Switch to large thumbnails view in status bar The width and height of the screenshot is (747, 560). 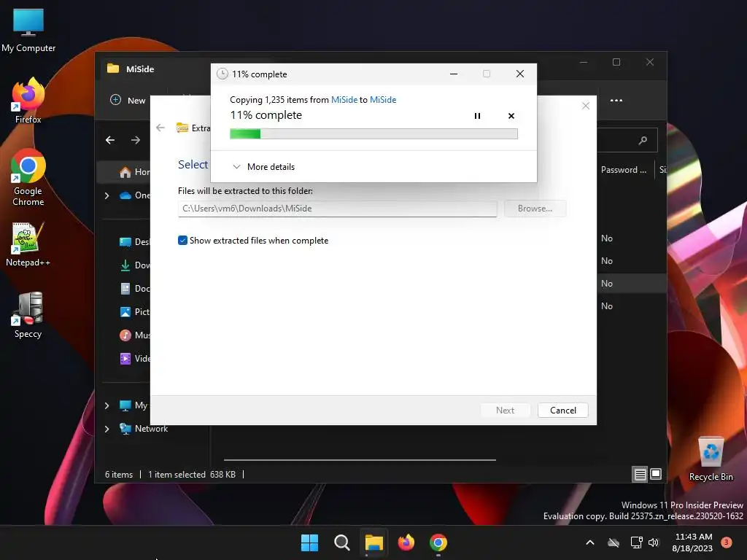pyautogui.click(x=656, y=474)
